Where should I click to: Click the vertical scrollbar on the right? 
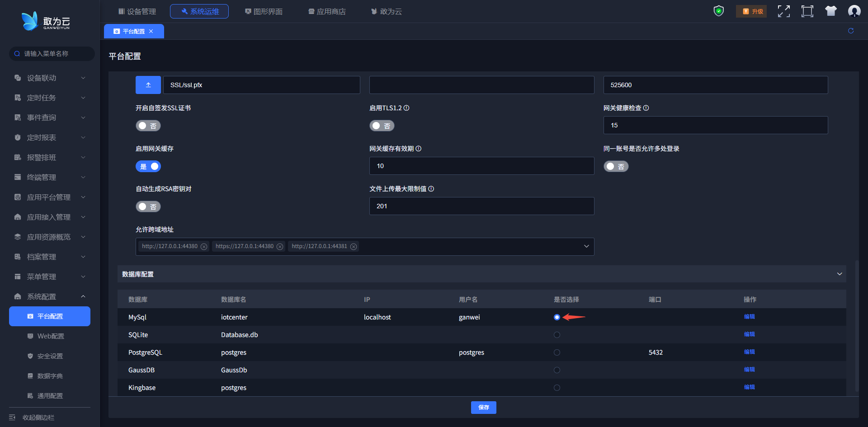857,325
